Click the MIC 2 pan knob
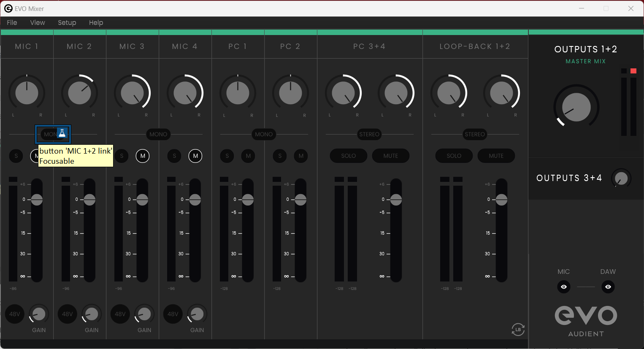 [79, 93]
